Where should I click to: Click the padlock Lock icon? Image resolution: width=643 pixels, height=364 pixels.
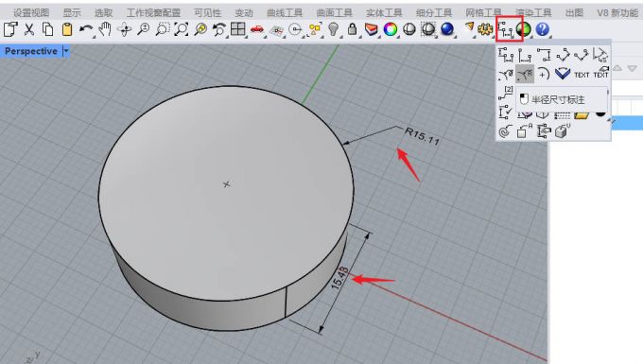pos(353,29)
